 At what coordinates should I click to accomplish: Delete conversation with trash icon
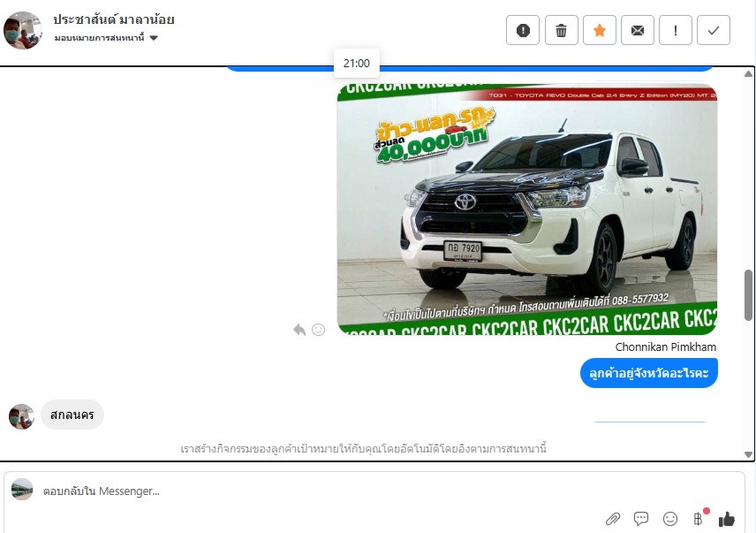coord(561,30)
